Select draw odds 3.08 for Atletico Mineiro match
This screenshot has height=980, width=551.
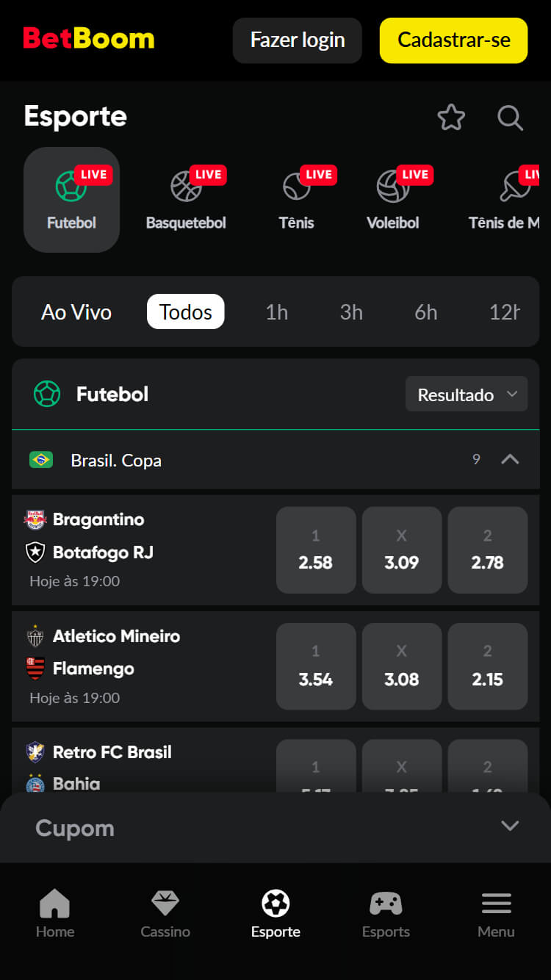(402, 666)
